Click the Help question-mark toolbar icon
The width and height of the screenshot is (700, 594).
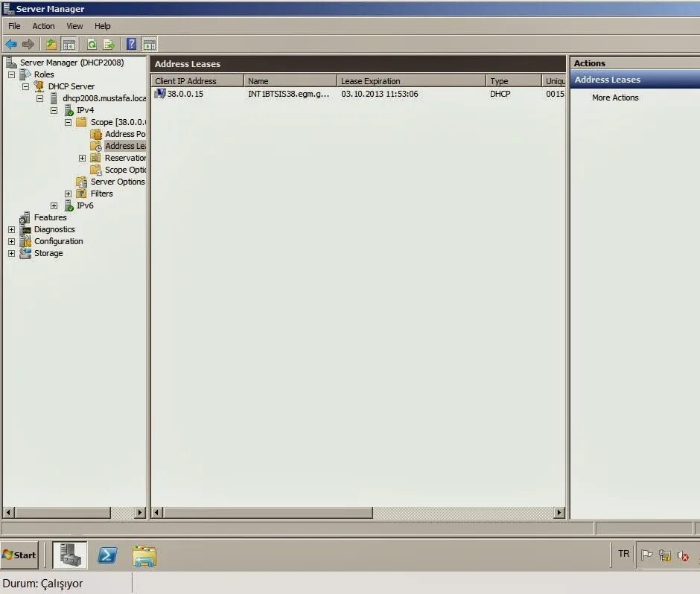click(x=132, y=44)
